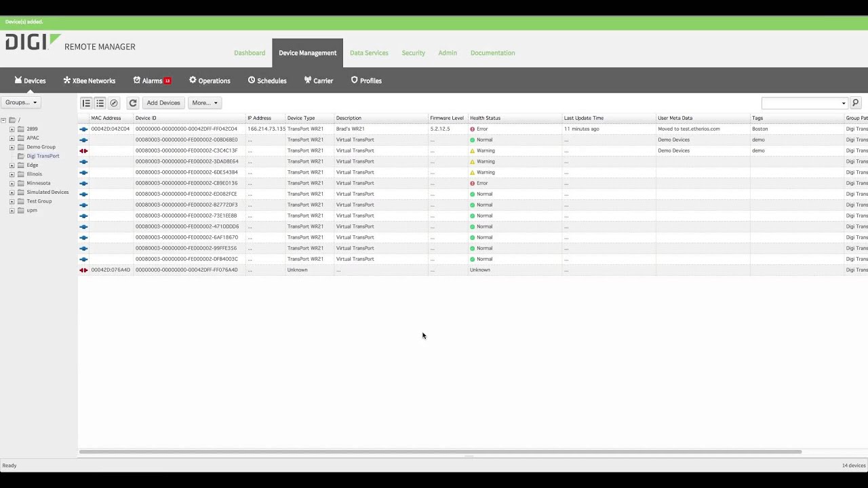This screenshot has height=488, width=868.
Task: Click Error health icon on Brad's WR21 row
Action: (x=473, y=129)
